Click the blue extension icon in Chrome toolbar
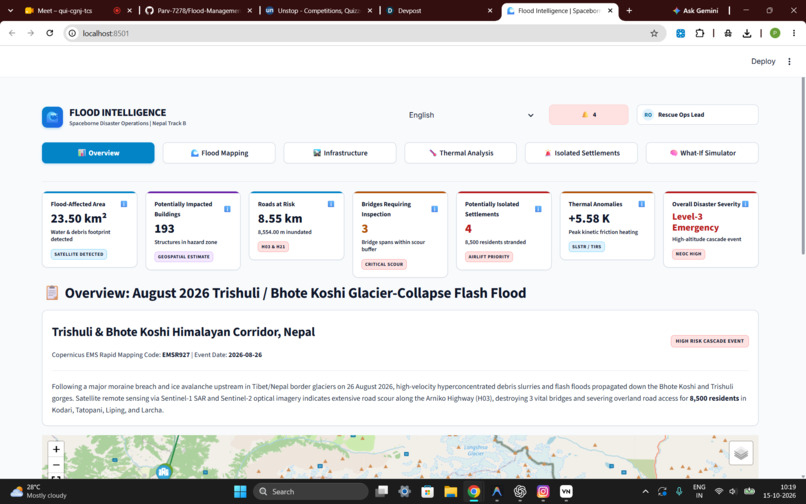Image resolution: width=806 pixels, height=504 pixels. tap(681, 33)
